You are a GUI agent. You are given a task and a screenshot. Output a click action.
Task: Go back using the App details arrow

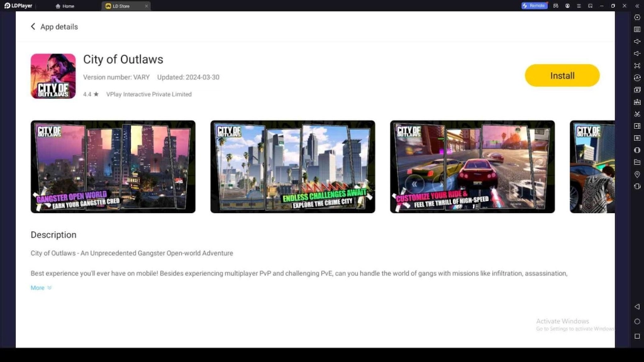33,26
